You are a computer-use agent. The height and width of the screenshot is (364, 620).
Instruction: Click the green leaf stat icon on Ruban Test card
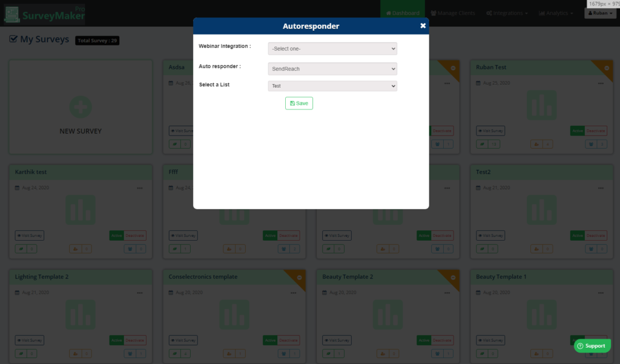tap(482, 144)
